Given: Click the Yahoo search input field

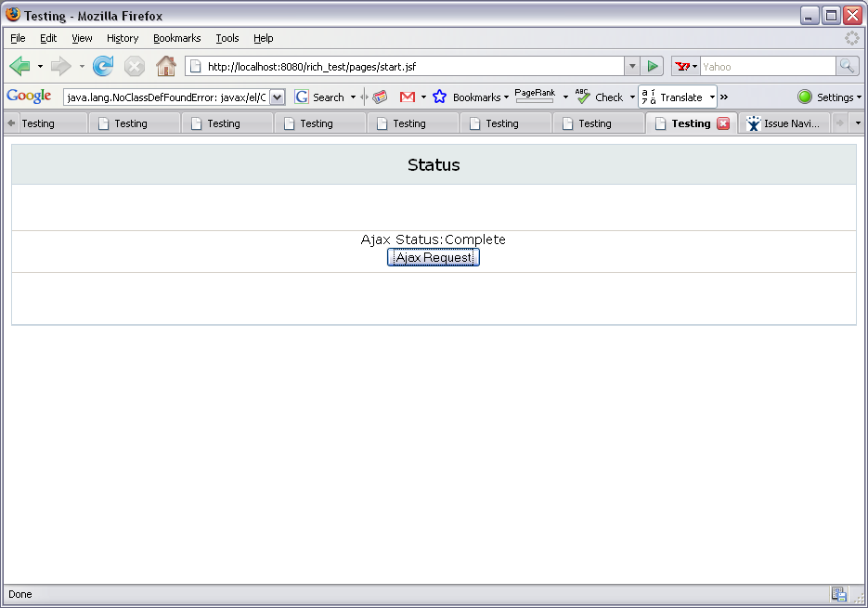Looking at the screenshot, I should coord(768,67).
